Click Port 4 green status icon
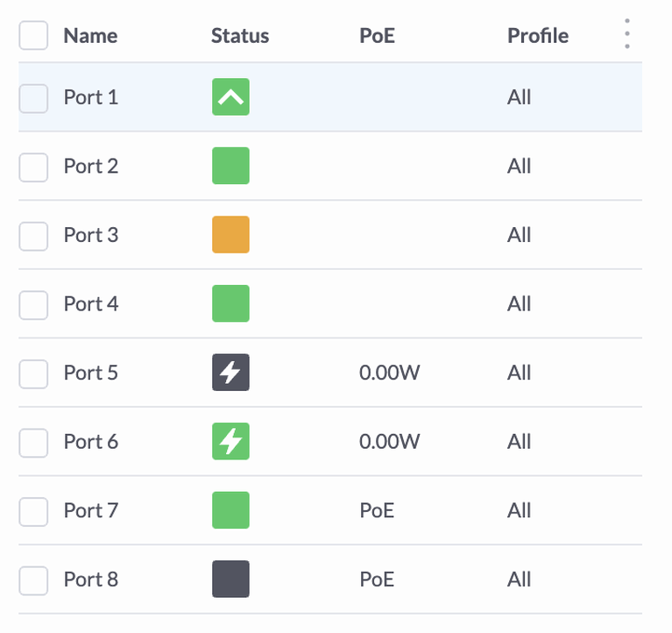672x633 pixels. click(x=230, y=303)
